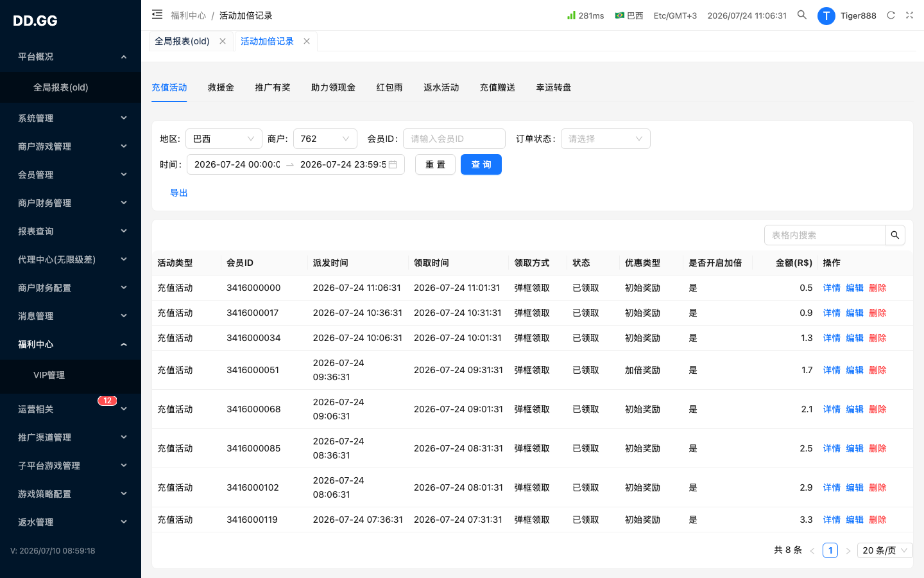Image resolution: width=924 pixels, height=578 pixels.
Task: Expand the 返水管理 sidebar menu
Action: pos(71,522)
